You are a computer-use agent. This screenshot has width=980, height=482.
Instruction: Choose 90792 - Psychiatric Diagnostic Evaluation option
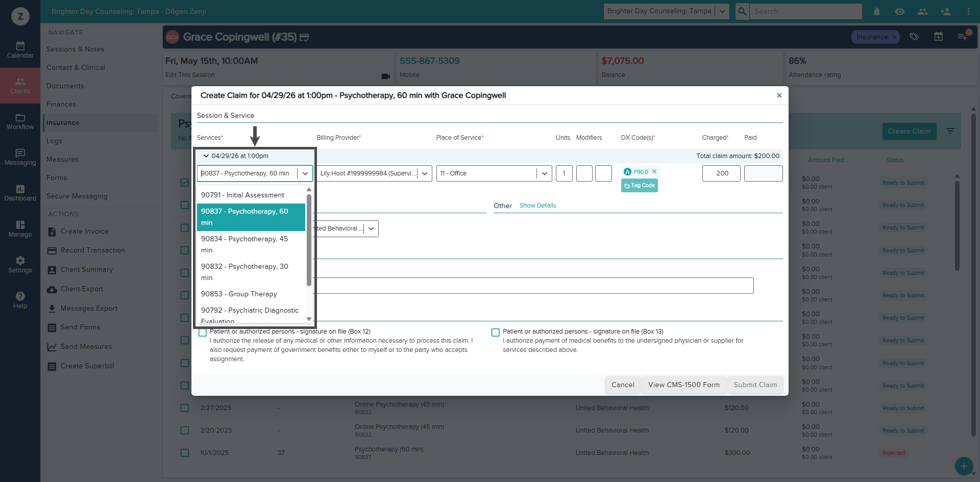251,314
